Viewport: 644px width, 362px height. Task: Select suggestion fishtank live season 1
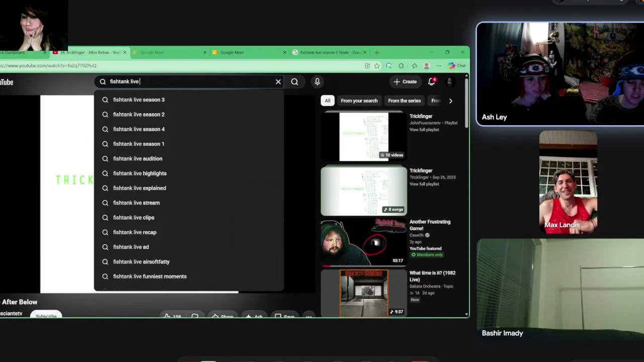click(x=189, y=144)
